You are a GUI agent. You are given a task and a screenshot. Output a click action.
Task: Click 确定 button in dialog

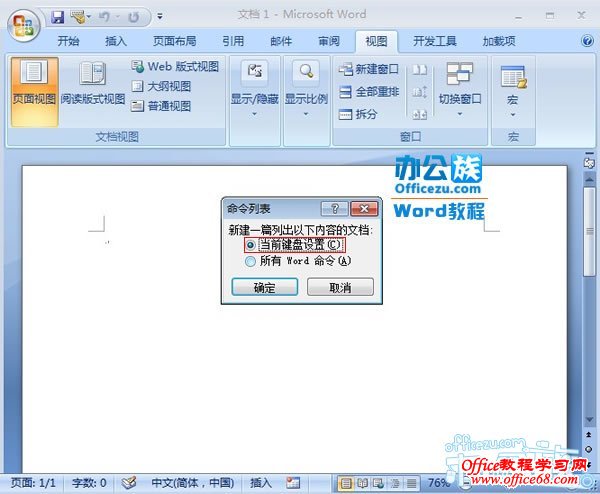coord(264,287)
